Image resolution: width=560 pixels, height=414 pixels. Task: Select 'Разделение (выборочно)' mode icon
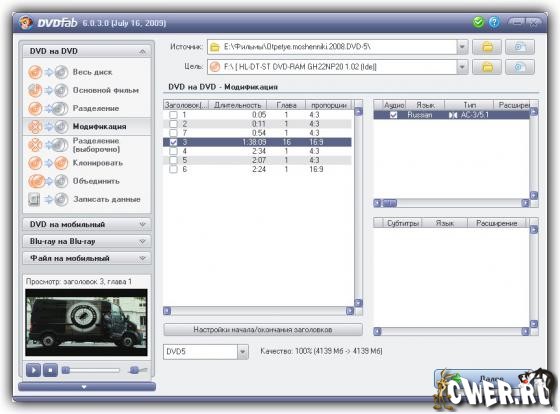click(x=48, y=145)
